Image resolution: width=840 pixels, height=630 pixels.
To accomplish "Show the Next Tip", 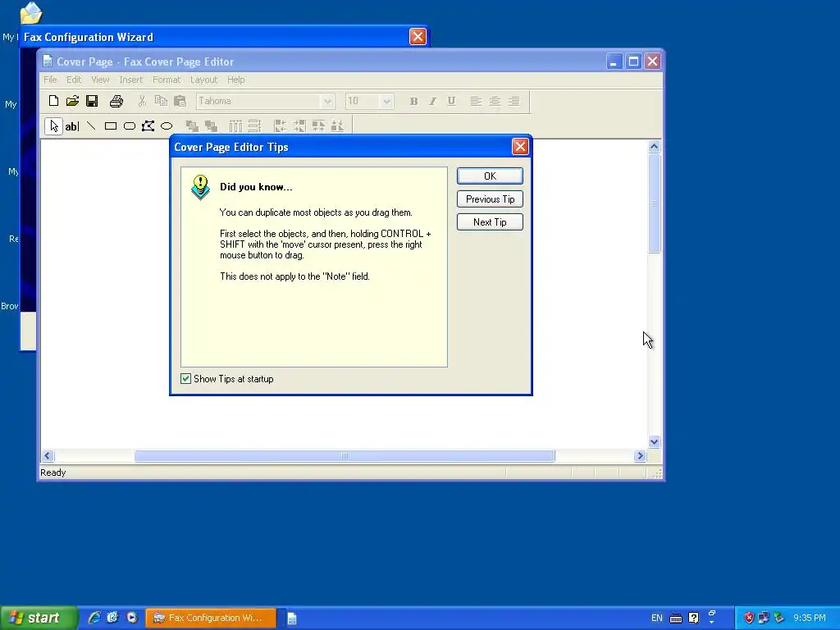I will click(490, 221).
